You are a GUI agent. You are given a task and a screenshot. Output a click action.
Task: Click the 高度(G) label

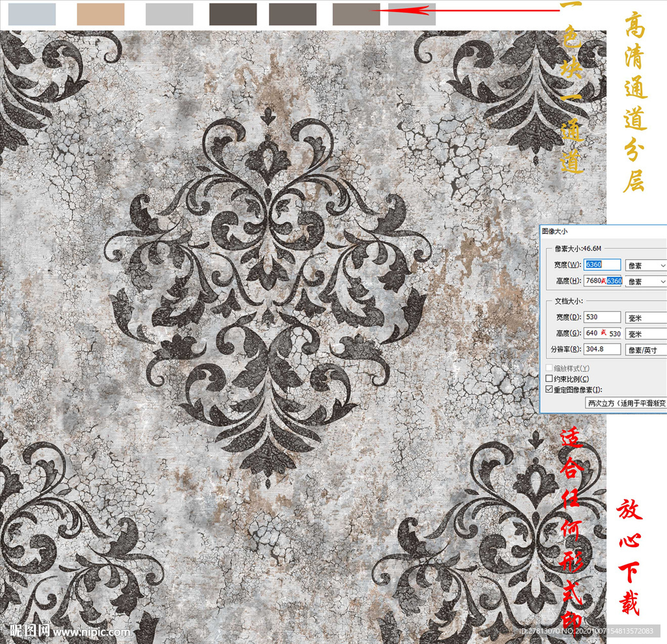click(x=568, y=333)
